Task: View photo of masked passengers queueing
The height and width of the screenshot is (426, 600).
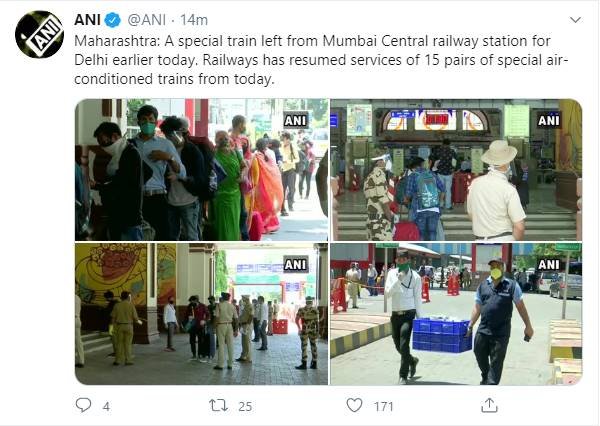Action: 201,170
